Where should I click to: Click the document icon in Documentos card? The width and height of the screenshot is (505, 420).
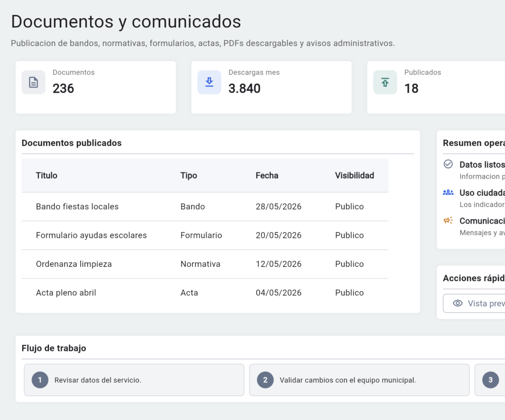coord(34,82)
